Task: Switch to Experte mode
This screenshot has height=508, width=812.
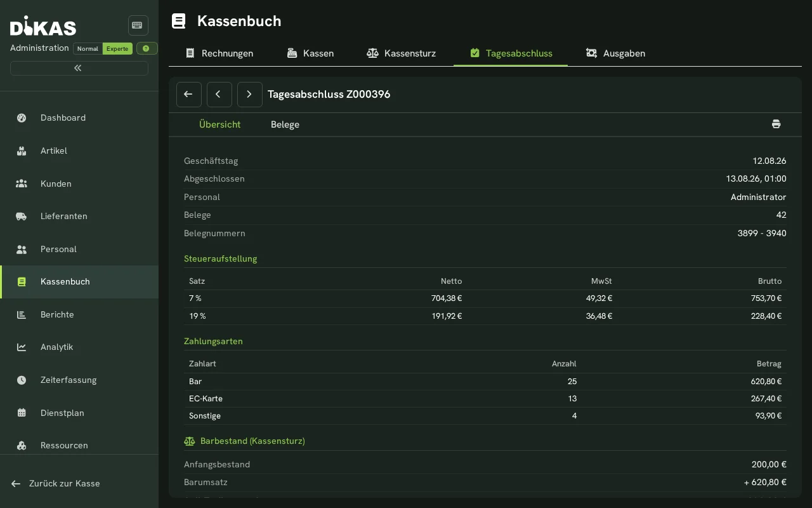Action: (x=117, y=49)
